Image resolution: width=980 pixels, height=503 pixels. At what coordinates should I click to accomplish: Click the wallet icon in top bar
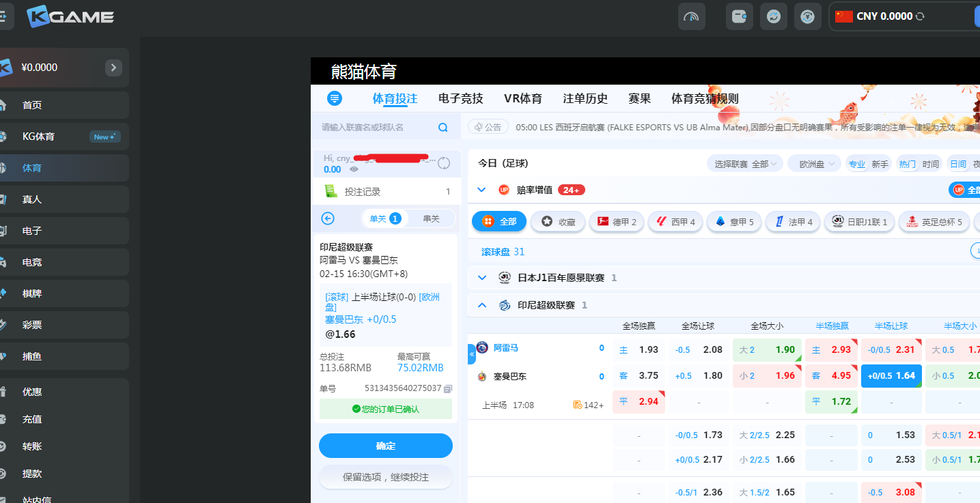[739, 16]
